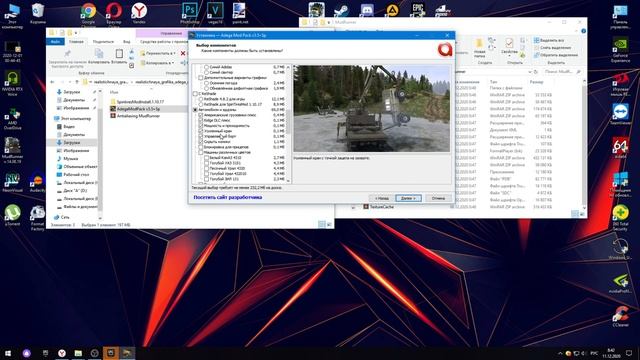Open Audacity desktop shortcut
Image resolution: width=640 pixels, height=360 pixels.
pos(38,183)
